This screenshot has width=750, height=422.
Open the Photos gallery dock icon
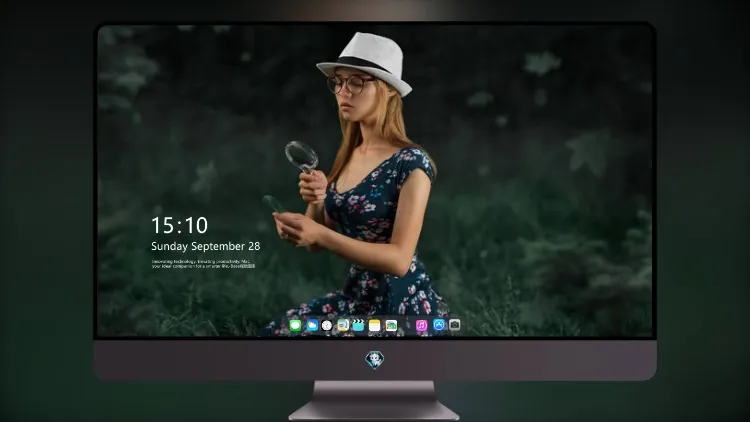(x=391, y=325)
